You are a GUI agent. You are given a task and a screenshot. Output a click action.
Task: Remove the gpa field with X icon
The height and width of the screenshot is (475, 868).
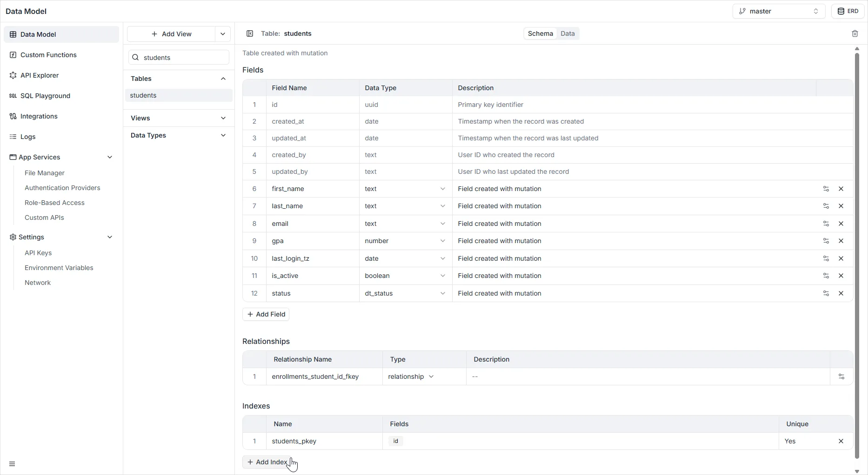[x=841, y=241]
